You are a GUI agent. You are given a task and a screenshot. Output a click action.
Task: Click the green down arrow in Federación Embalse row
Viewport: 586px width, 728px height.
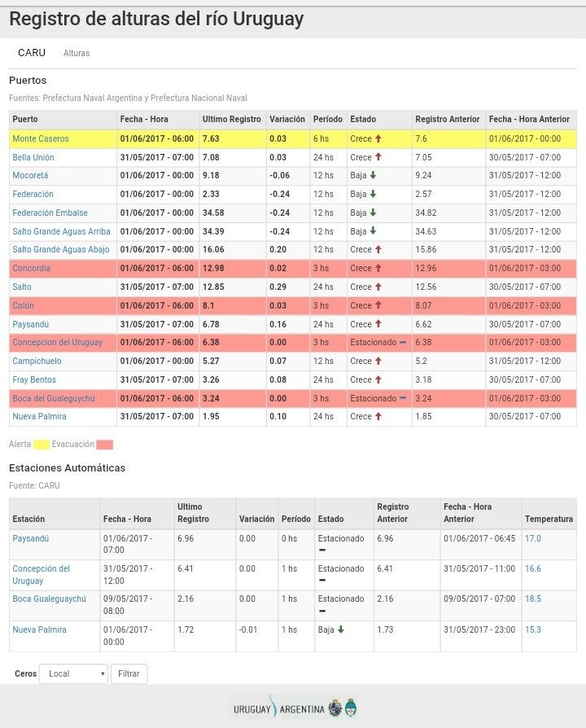pyautogui.click(x=373, y=213)
